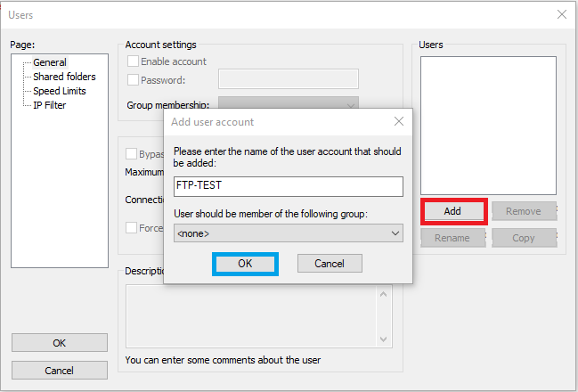Select General page in tree

click(50, 62)
